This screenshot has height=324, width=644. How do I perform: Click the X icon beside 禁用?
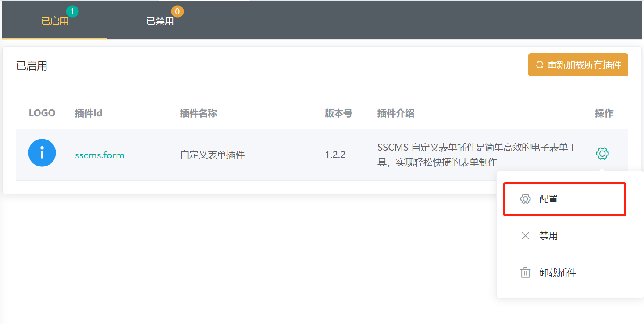click(525, 236)
